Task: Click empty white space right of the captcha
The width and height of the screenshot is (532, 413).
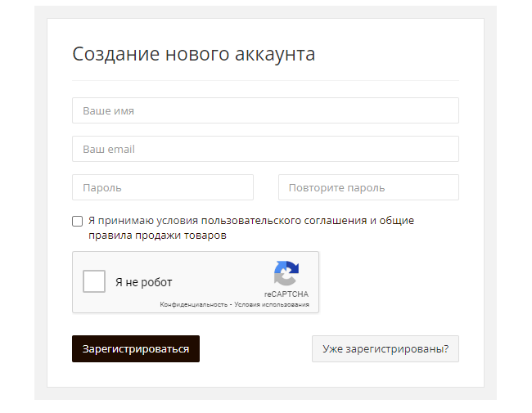Action: pos(390,281)
